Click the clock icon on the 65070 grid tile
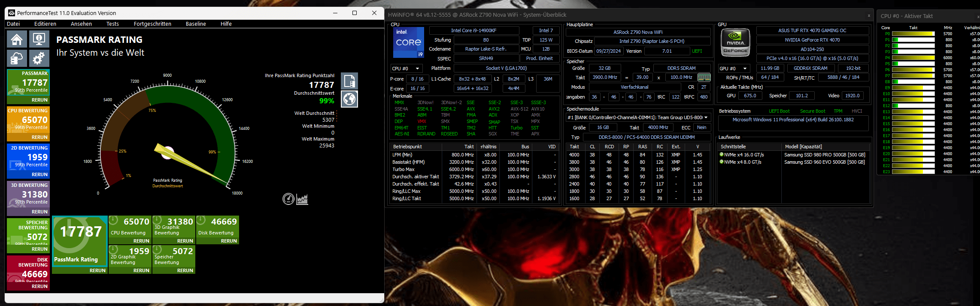This screenshot has height=306, width=980. pyautogui.click(x=114, y=220)
